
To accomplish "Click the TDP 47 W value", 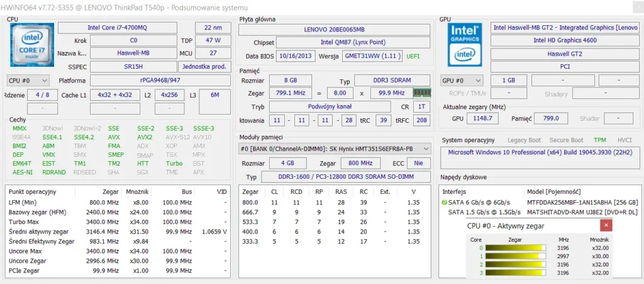I will coord(213,41).
